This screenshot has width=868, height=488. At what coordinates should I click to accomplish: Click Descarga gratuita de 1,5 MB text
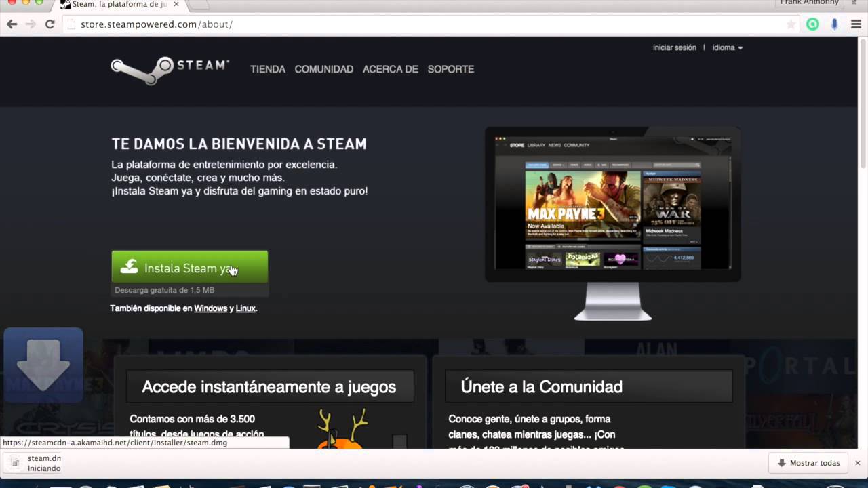[165, 290]
